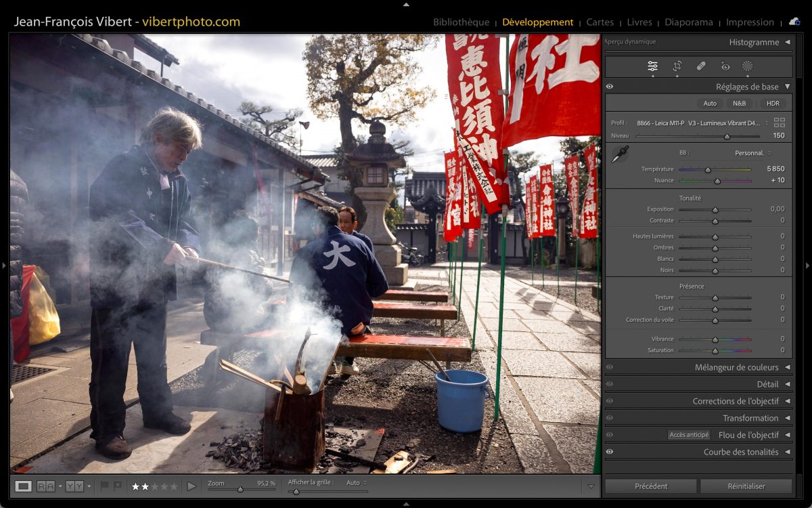
Task: Open the Masking tool
Action: 747,66
